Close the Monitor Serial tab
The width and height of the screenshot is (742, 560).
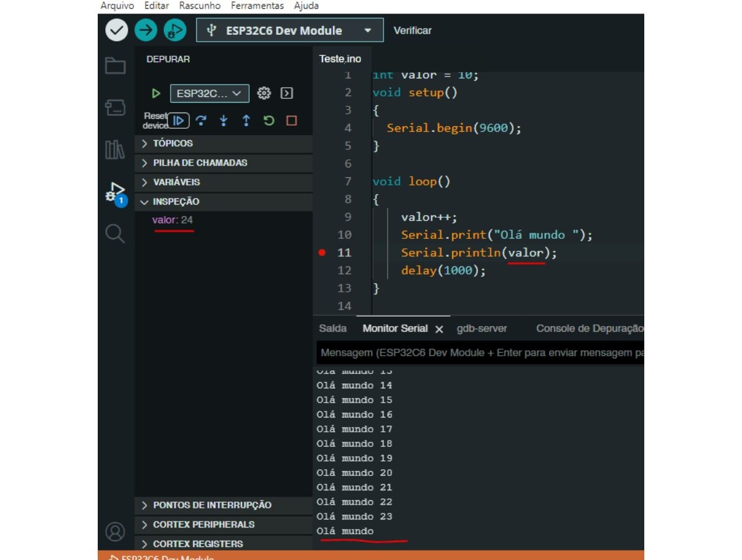439,329
